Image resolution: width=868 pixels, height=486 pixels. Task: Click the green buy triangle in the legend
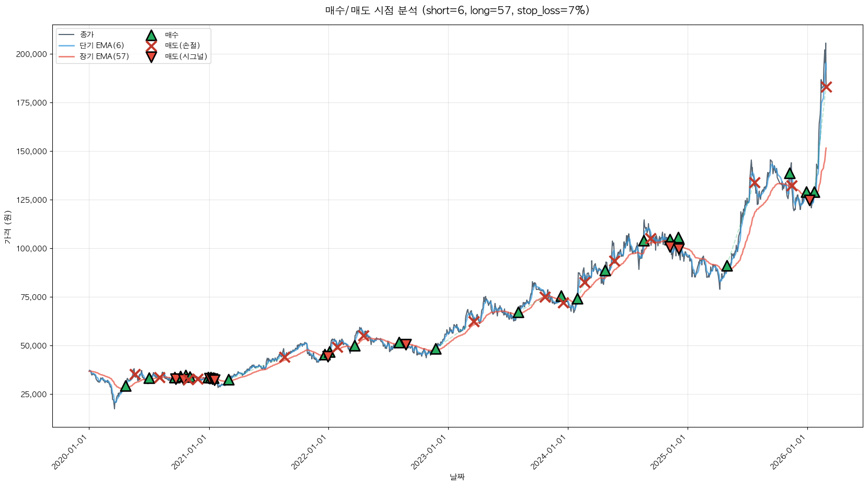tap(151, 36)
